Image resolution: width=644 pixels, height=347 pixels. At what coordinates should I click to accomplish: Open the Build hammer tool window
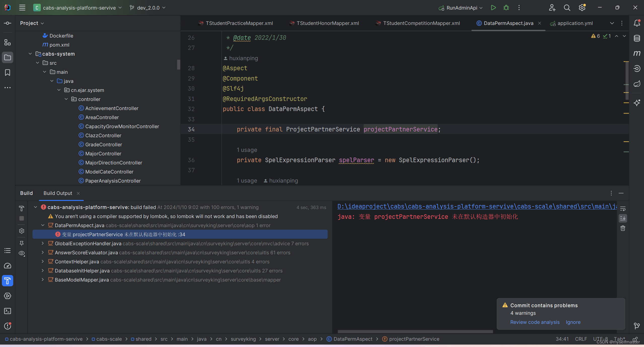[x=8, y=281]
